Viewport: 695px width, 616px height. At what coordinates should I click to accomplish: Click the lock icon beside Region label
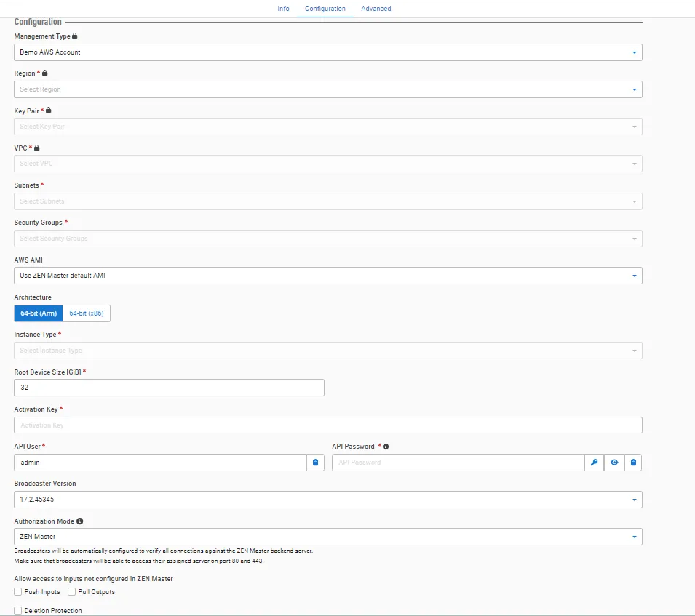tap(45, 73)
